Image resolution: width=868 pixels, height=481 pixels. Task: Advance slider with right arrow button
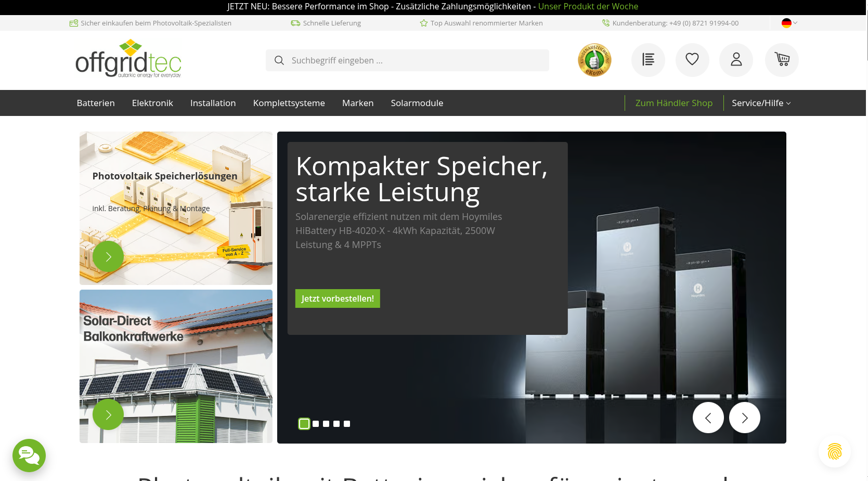click(x=745, y=418)
